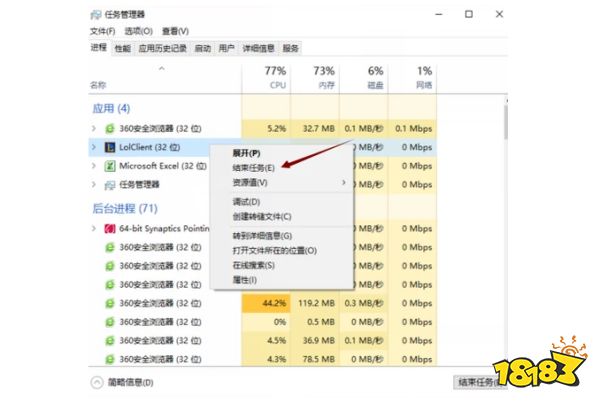Switch to the 进程 tab
The height and width of the screenshot is (404, 600).
99,47
